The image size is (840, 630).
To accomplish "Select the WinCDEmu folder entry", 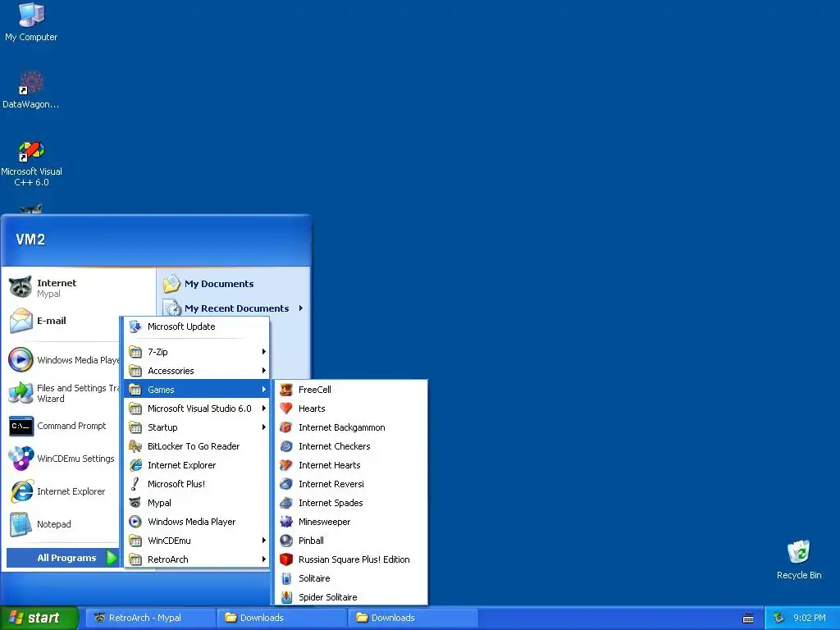I will coord(197,541).
